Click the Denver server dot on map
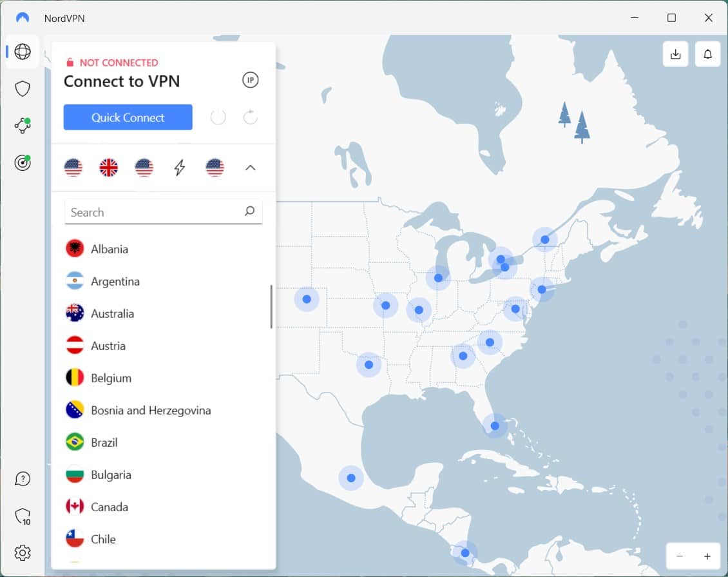Screen dimensions: 728x577 tap(307, 299)
